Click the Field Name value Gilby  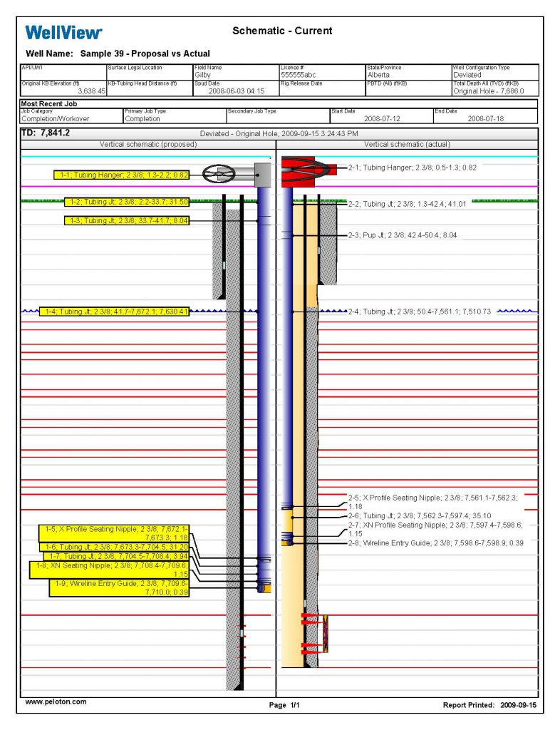point(202,75)
